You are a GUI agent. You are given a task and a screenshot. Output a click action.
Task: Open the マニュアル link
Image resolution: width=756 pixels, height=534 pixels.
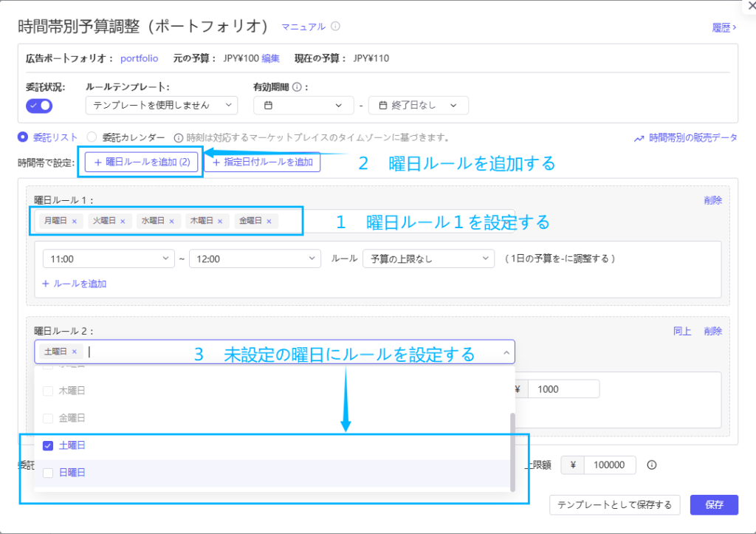coord(303,27)
